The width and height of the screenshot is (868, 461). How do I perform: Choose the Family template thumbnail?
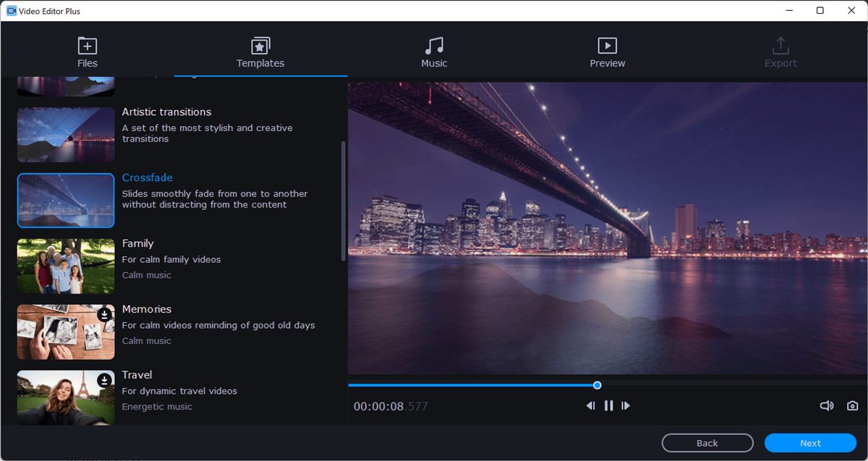point(66,266)
